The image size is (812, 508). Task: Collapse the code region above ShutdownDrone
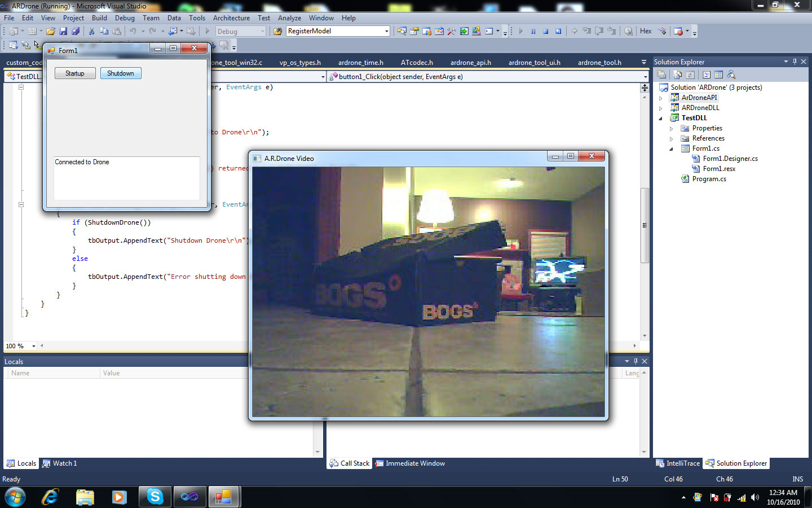21,205
